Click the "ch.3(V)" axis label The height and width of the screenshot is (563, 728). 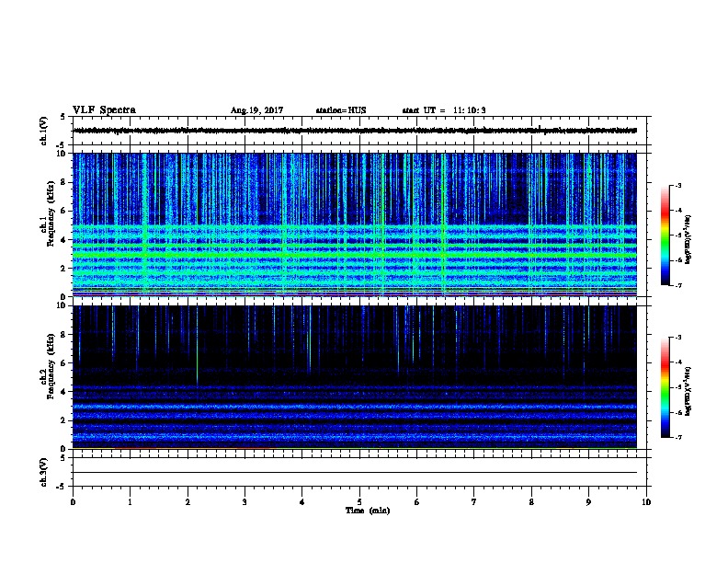[43, 472]
